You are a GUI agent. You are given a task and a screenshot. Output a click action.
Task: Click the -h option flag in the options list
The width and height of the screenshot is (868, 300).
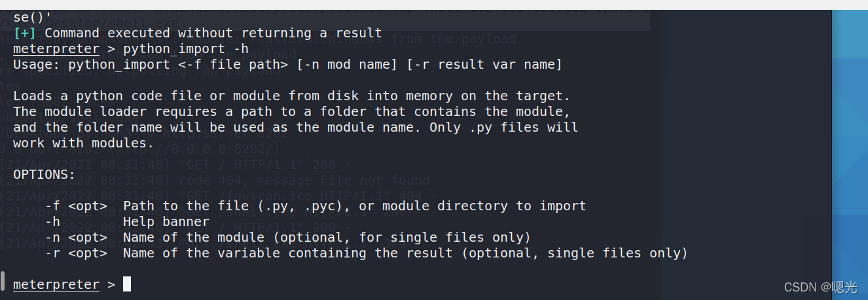[x=52, y=222]
